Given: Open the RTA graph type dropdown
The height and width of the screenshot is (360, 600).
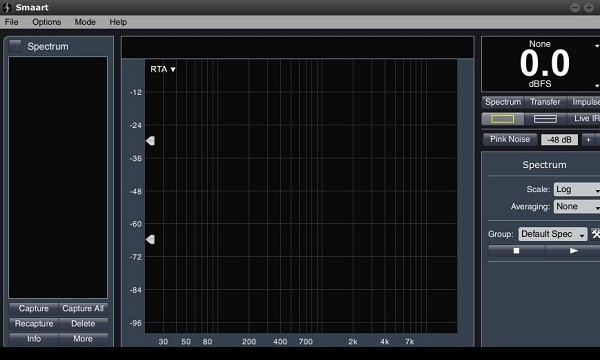Looking at the screenshot, I should click(163, 69).
